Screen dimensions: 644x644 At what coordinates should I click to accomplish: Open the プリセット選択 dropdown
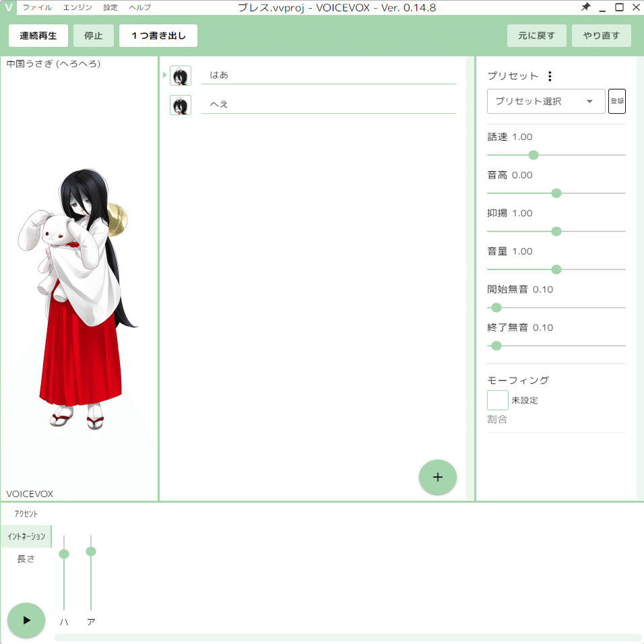tap(546, 101)
